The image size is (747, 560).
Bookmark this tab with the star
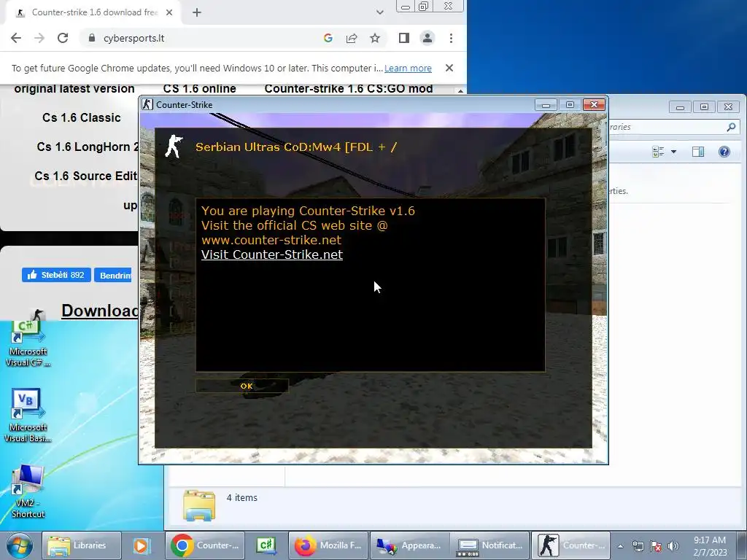[x=375, y=38]
